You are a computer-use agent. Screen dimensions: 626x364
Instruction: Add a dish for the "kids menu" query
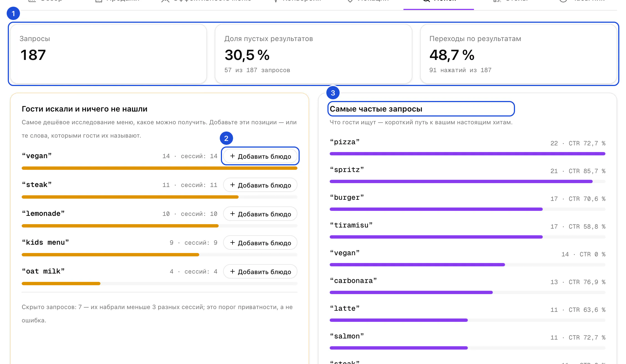[260, 242]
